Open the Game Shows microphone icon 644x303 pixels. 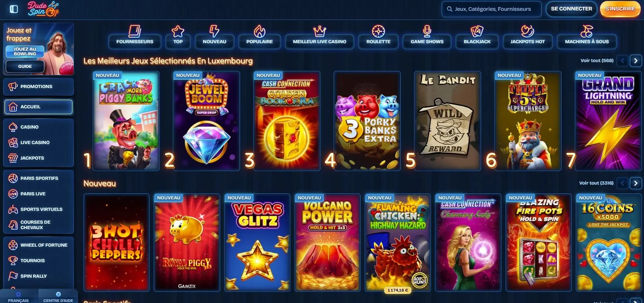click(x=427, y=31)
